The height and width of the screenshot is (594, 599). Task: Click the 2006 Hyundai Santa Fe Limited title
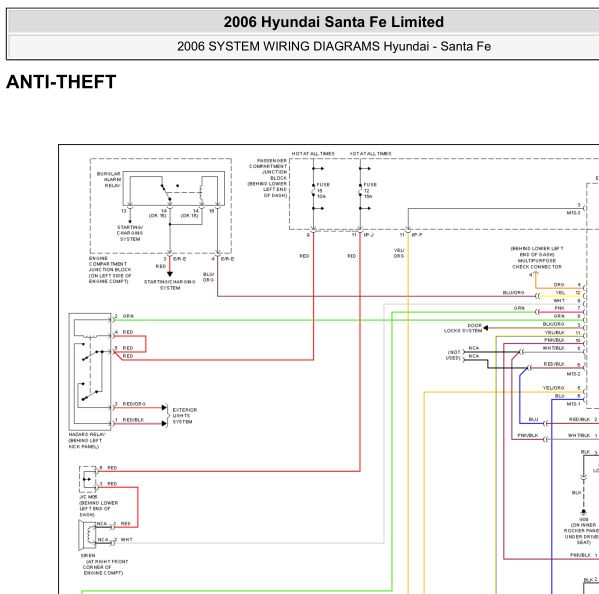[x=333, y=22]
